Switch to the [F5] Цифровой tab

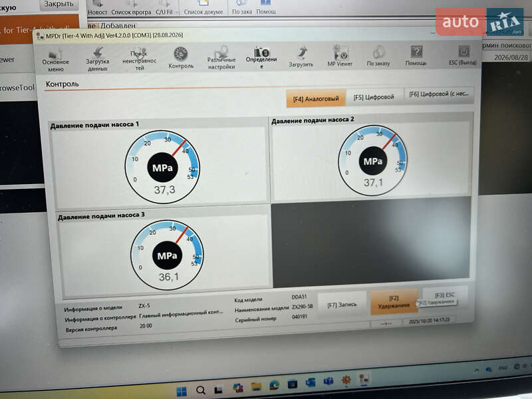click(x=374, y=97)
